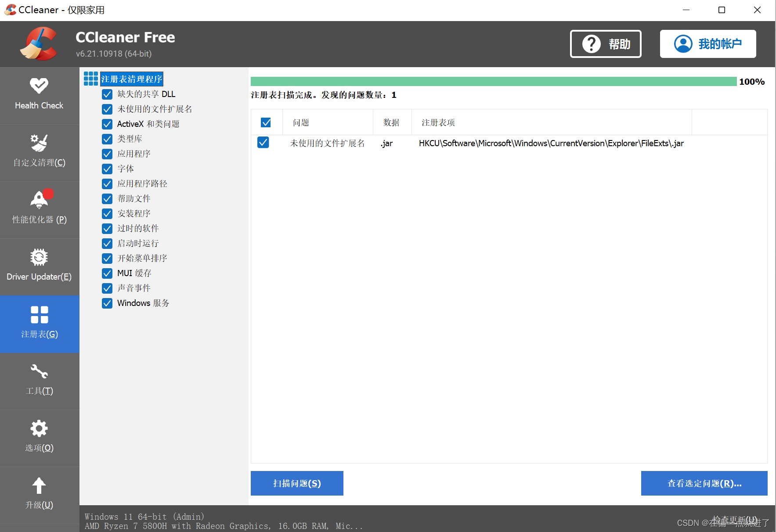Switch to the 注册表(G) section
The width and height of the screenshot is (776, 532).
tap(39, 324)
